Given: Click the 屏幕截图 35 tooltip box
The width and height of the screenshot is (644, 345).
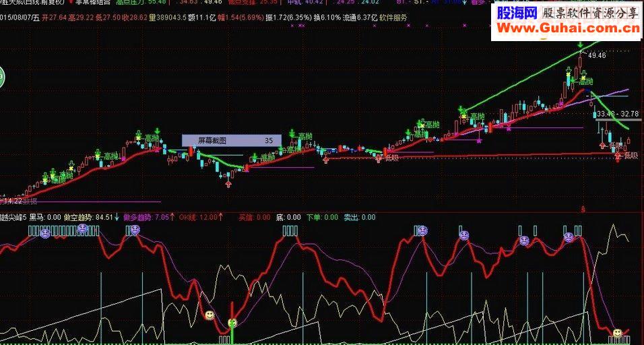Looking at the screenshot, I should pyautogui.click(x=232, y=140).
